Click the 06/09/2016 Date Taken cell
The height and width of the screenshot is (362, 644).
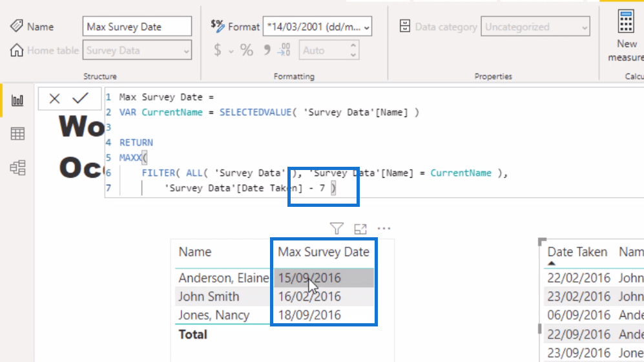click(x=579, y=315)
